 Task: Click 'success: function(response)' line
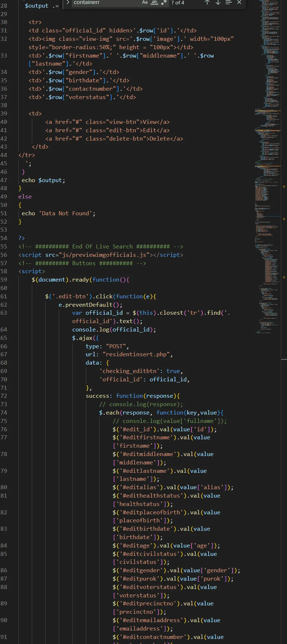tap(133, 396)
